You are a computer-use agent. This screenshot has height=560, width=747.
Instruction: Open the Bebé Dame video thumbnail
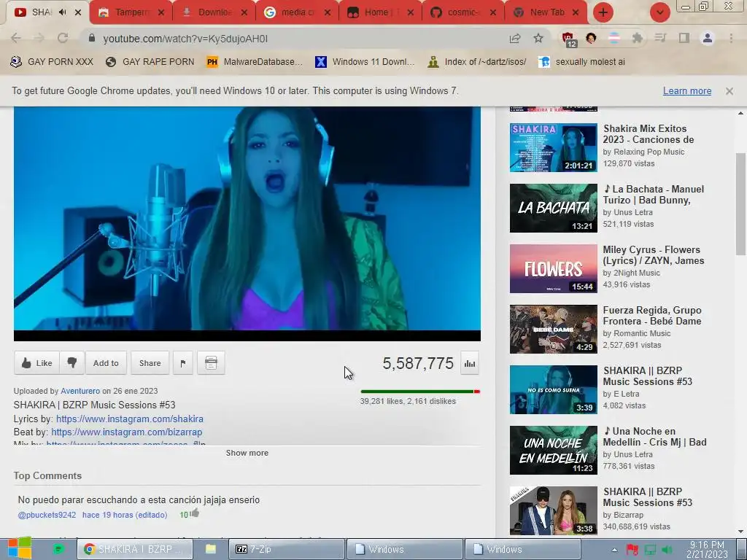(553, 329)
